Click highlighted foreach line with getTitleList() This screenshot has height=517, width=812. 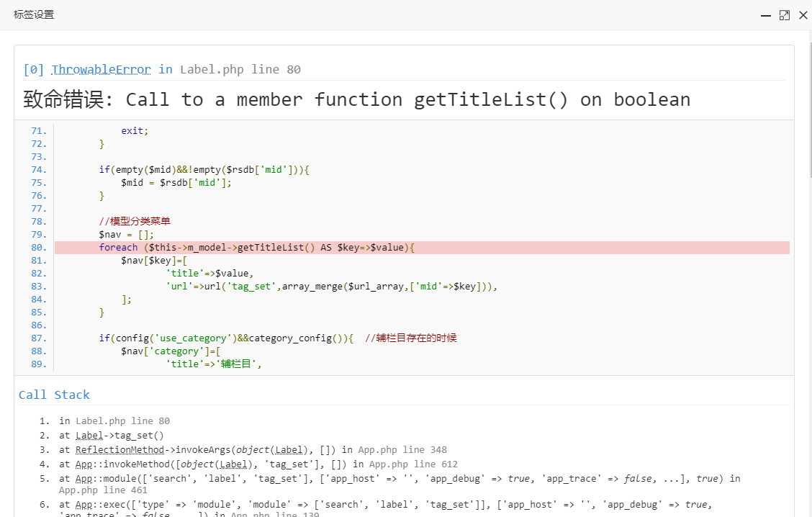point(257,248)
